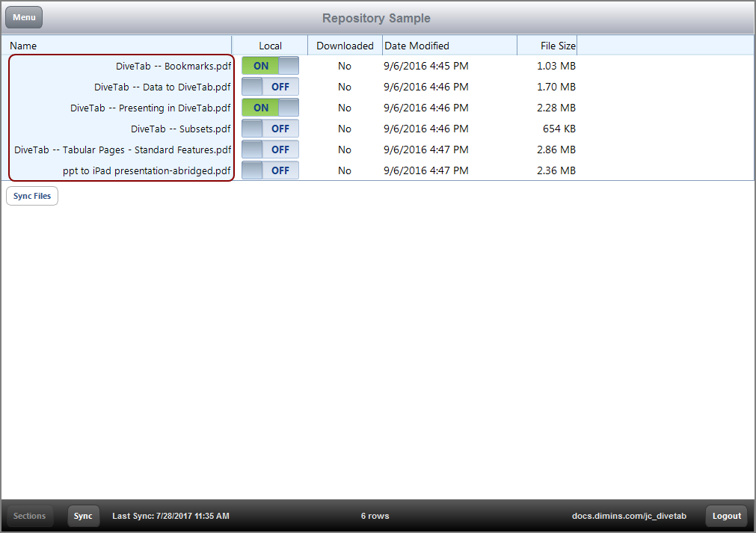Click the 9/6/2016 4:45 PM date cell

tap(426, 66)
